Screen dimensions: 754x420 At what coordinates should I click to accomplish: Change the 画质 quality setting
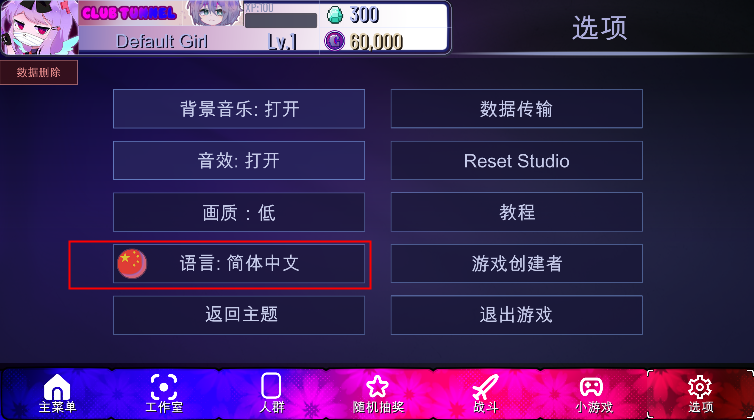click(x=239, y=212)
